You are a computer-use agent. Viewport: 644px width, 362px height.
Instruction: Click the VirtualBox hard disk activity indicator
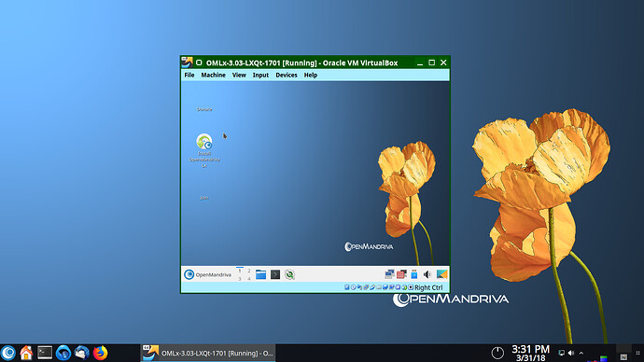[347, 287]
